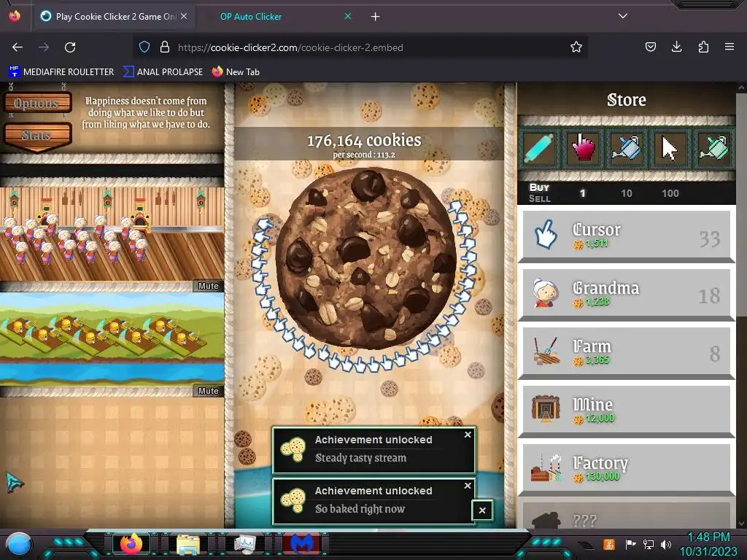Close the Play Cookie Clicker 2 tab
747x560 pixels.
click(184, 16)
